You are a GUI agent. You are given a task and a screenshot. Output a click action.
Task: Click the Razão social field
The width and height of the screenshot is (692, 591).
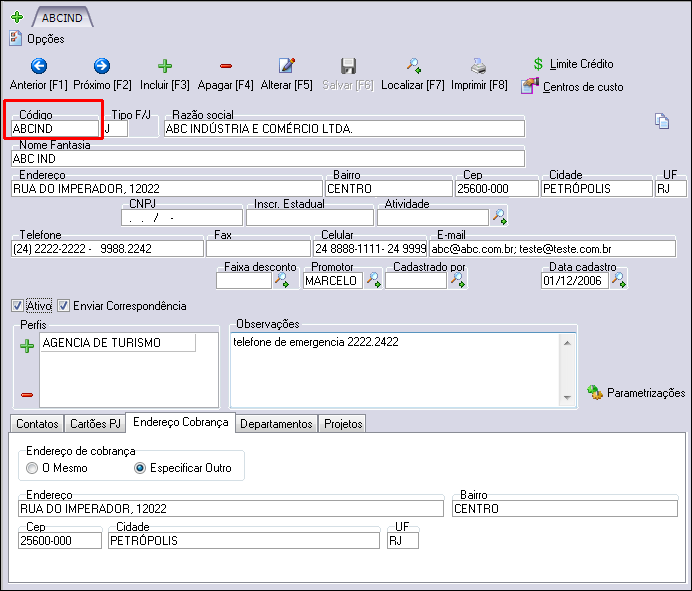click(x=344, y=128)
